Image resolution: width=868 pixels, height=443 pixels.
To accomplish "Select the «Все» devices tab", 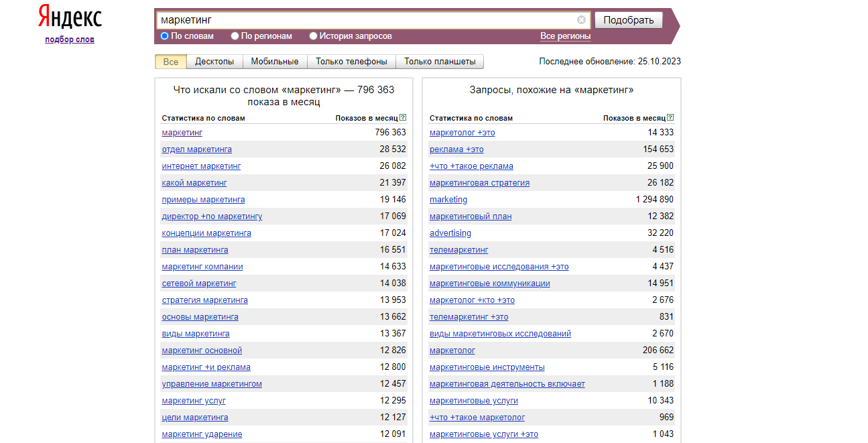I will pos(171,62).
